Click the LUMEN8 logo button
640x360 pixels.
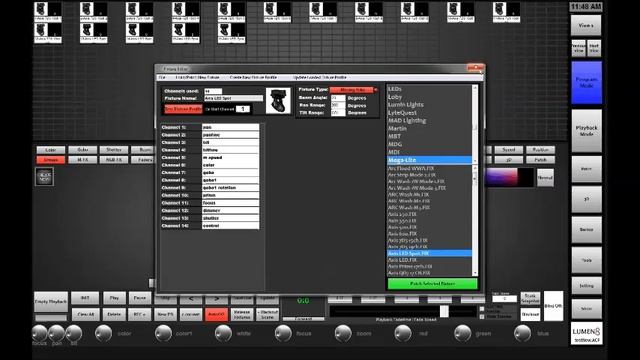[x=586, y=333]
